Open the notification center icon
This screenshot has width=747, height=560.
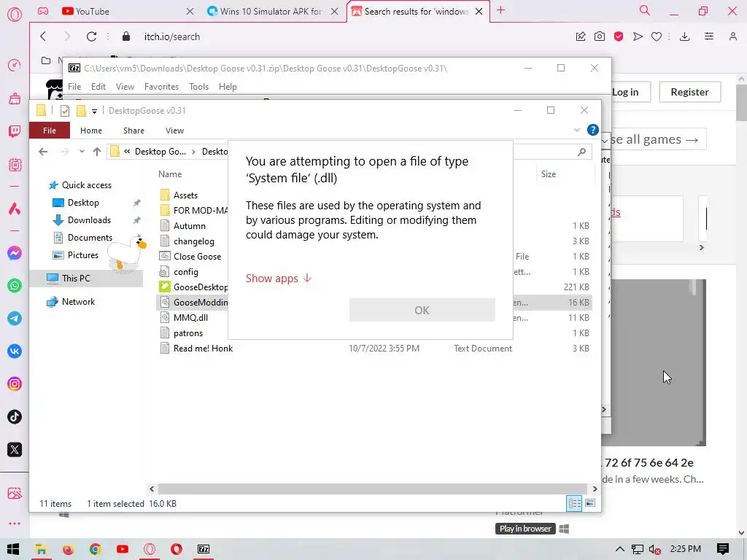(x=723, y=549)
